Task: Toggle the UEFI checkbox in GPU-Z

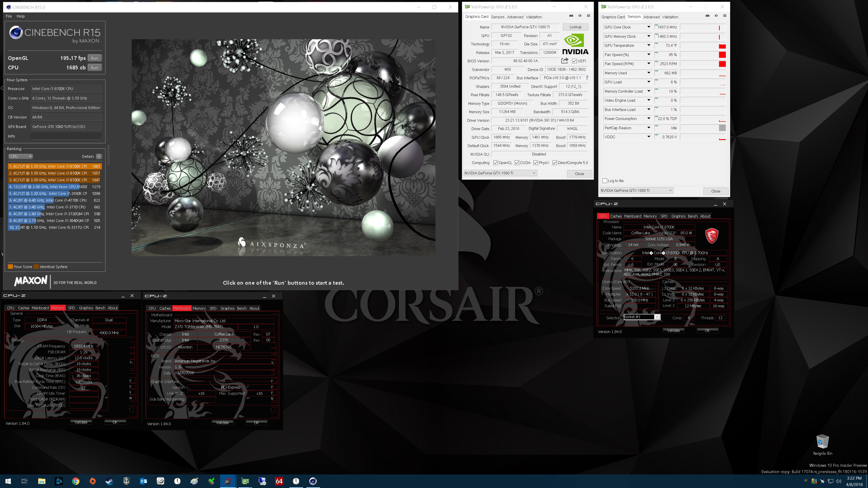Action: tap(574, 61)
